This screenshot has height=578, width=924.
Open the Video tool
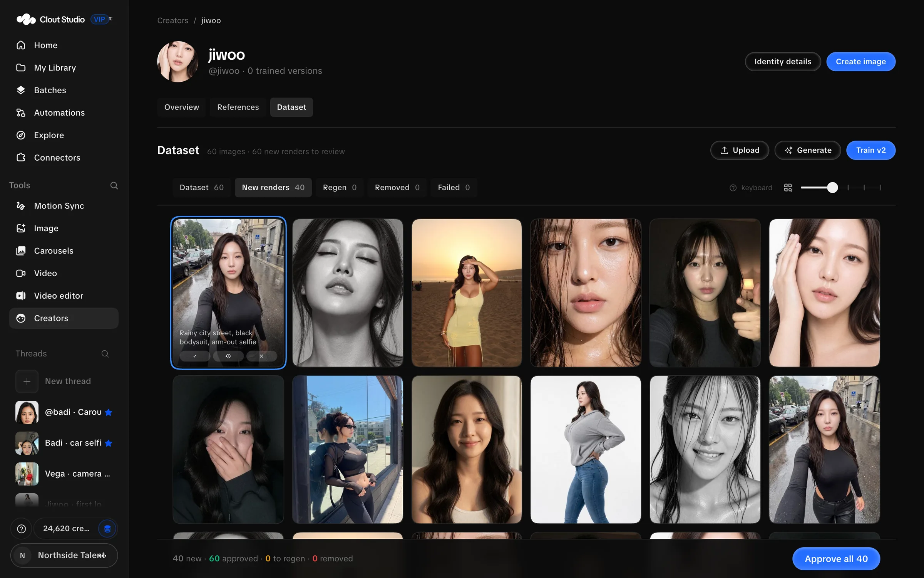coord(64,273)
